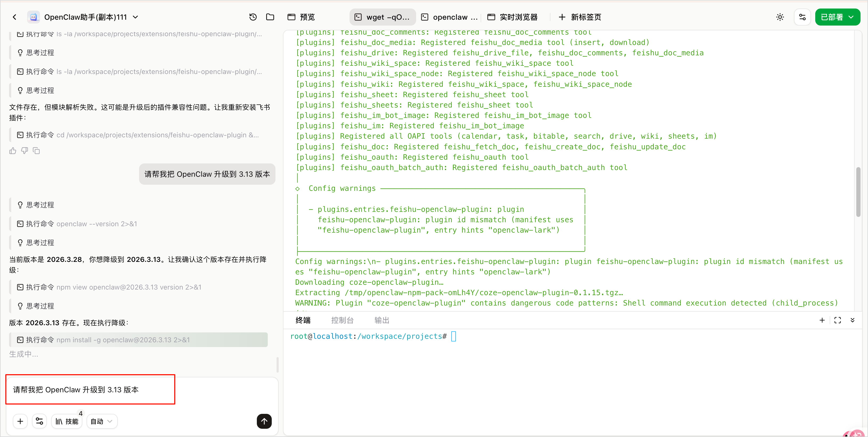Switch to the 预览 tab

click(301, 17)
